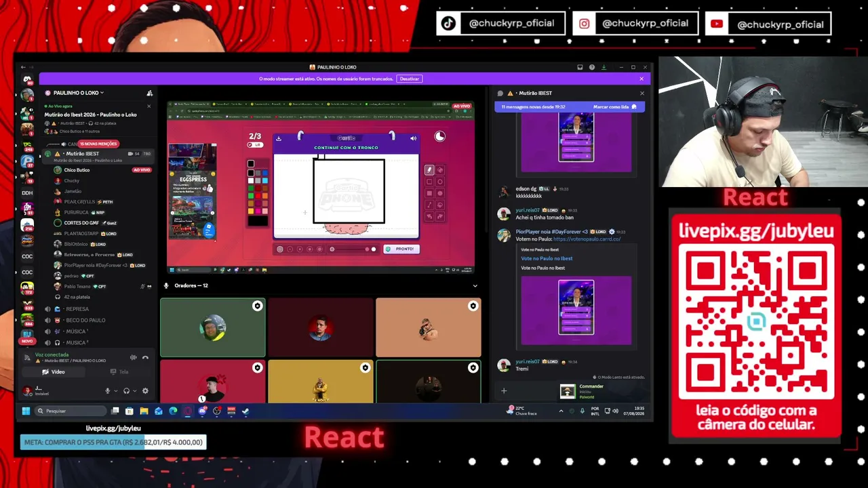The width and height of the screenshot is (868, 488).
Task: Open Discord inbox icon in title bar
Action: tap(580, 67)
